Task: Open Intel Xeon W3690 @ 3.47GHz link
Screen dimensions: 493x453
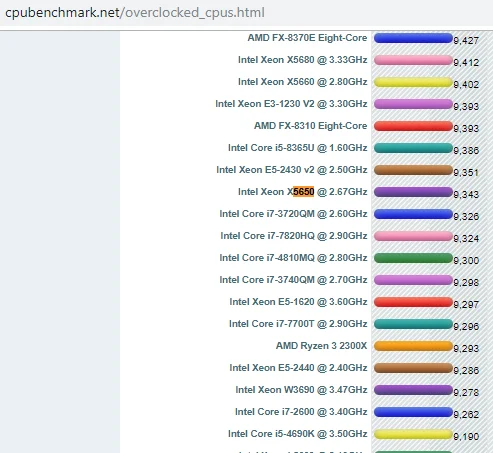Action: point(301,390)
